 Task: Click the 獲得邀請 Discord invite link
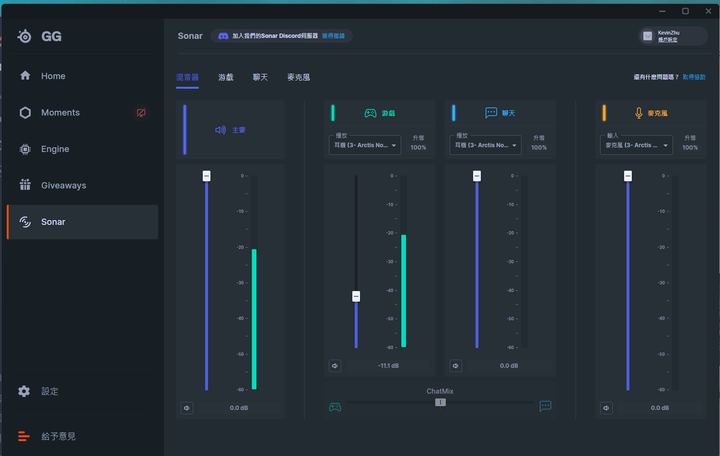pos(333,36)
